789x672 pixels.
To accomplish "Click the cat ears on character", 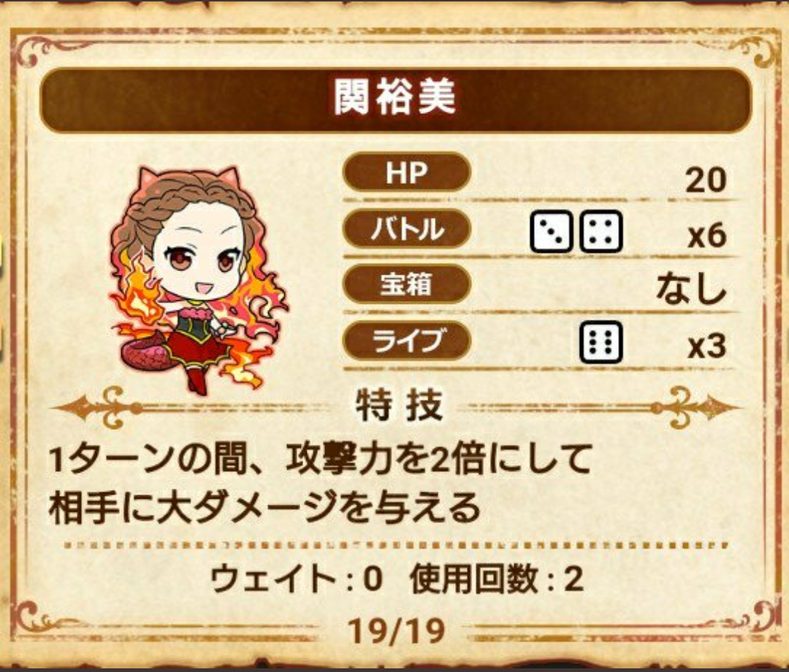I will [x=188, y=176].
